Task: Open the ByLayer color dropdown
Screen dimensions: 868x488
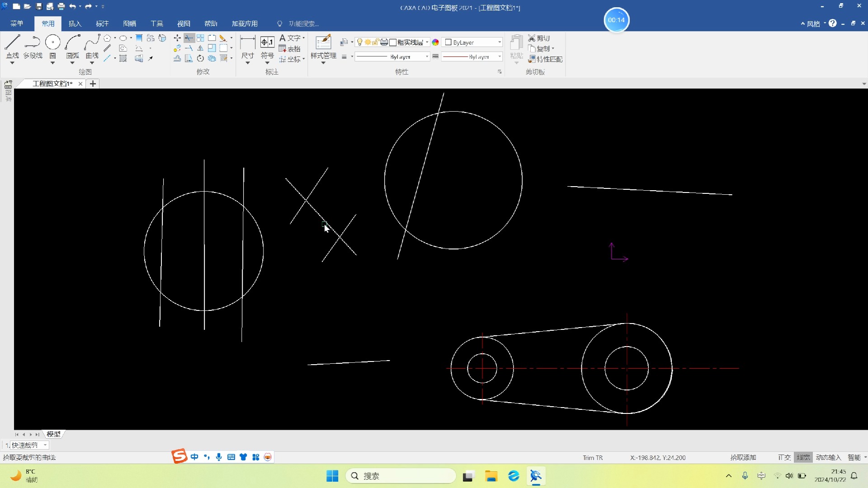Action: [x=472, y=42]
